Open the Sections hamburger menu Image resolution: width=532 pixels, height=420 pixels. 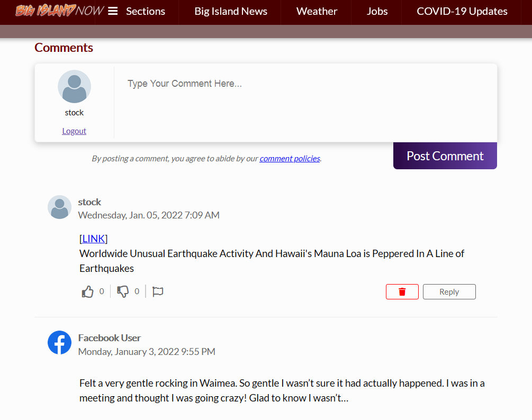coord(113,11)
